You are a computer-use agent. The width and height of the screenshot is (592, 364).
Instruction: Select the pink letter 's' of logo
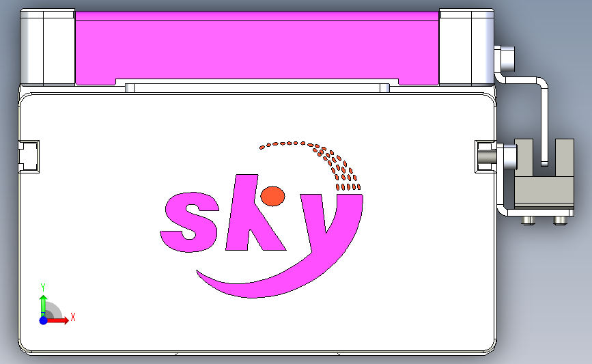point(190,222)
